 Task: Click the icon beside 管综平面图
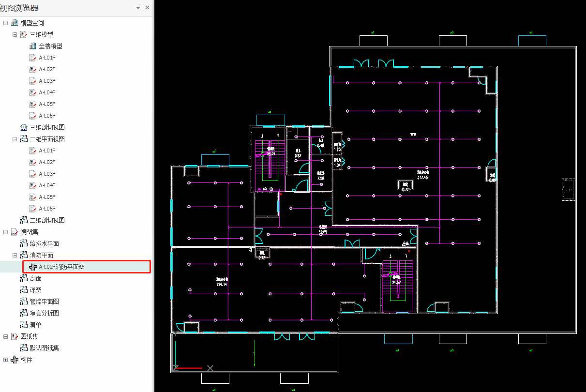click(x=24, y=302)
